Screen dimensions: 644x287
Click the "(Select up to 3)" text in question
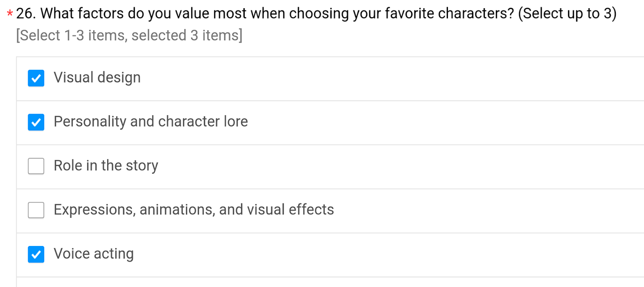pos(568,14)
